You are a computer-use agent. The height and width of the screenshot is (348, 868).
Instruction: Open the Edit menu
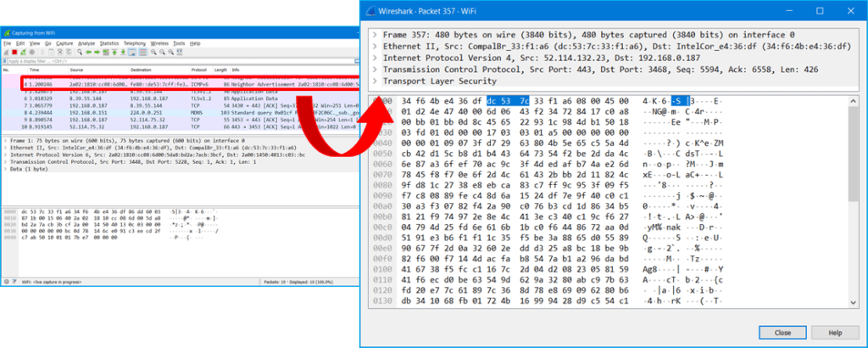coord(20,43)
